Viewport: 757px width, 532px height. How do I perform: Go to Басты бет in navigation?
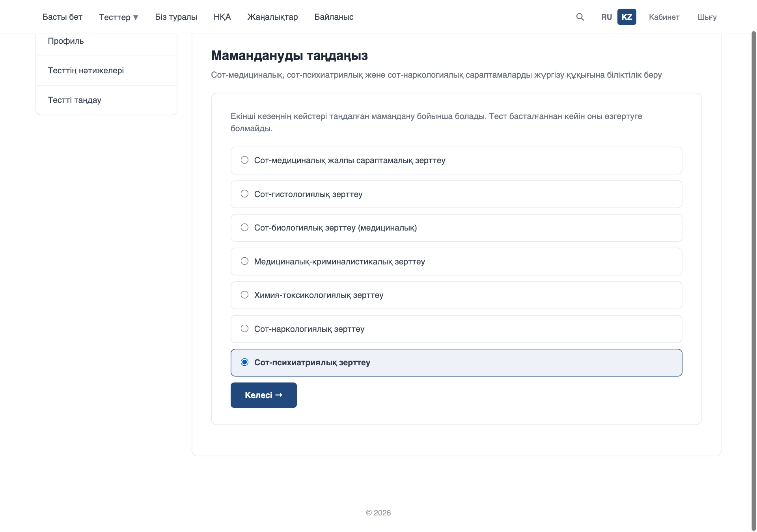(62, 17)
